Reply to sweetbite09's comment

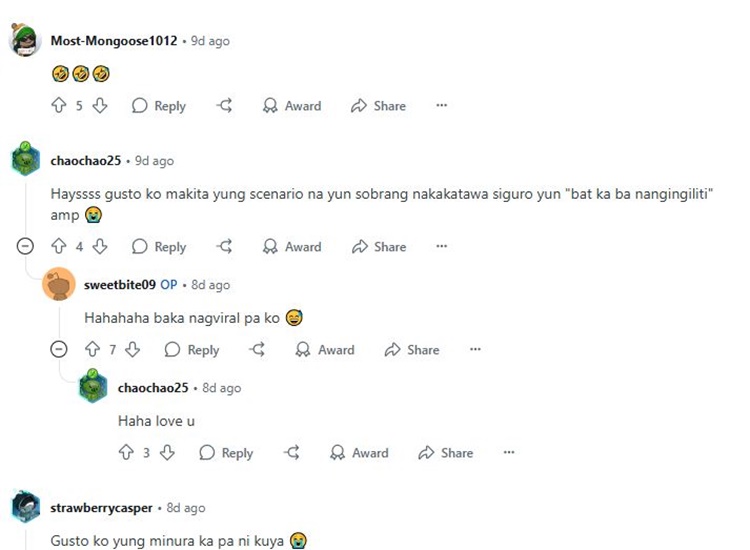192,350
